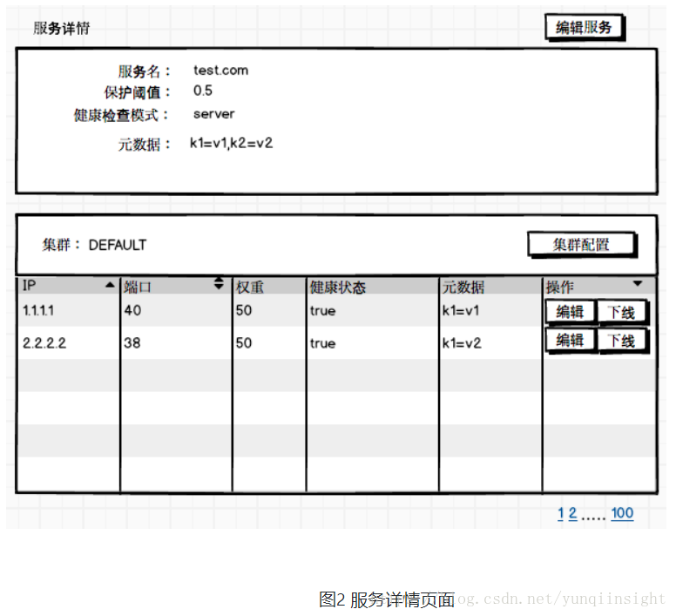The height and width of the screenshot is (616, 676).
Task: Go to pagination page 2
Action: point(572,513)
